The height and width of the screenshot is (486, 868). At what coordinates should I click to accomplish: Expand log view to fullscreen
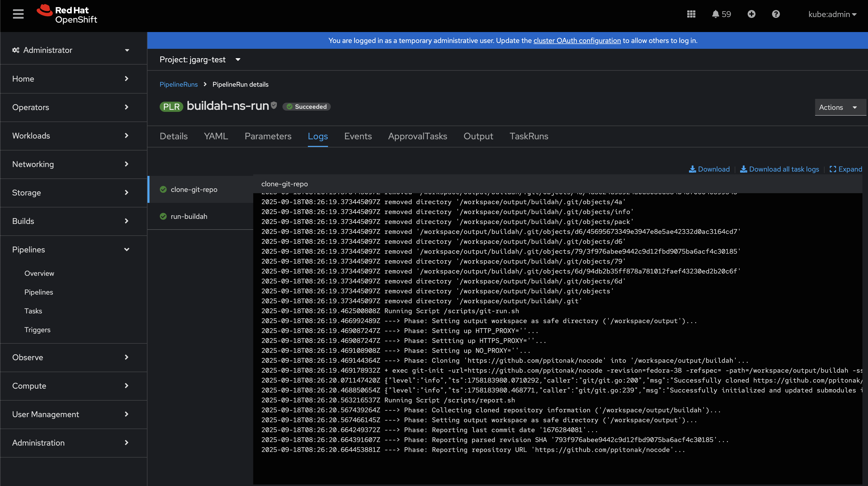[845, 169]
